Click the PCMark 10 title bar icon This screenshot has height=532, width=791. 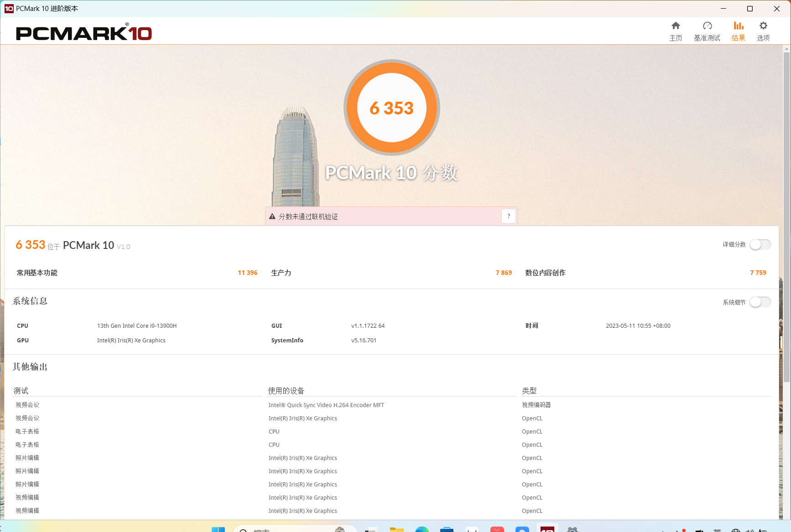(9, 9)
